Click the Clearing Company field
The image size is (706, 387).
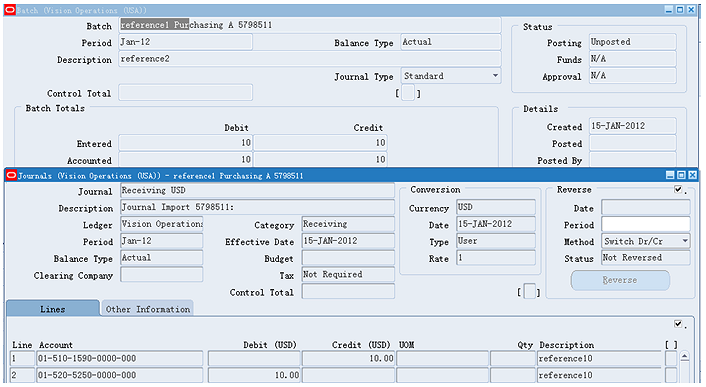coord(162,274)
